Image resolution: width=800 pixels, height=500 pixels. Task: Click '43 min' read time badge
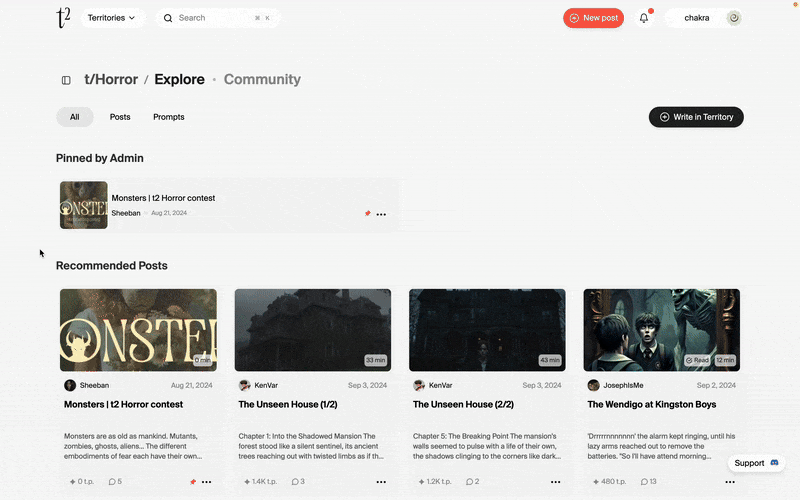[550, 360]
